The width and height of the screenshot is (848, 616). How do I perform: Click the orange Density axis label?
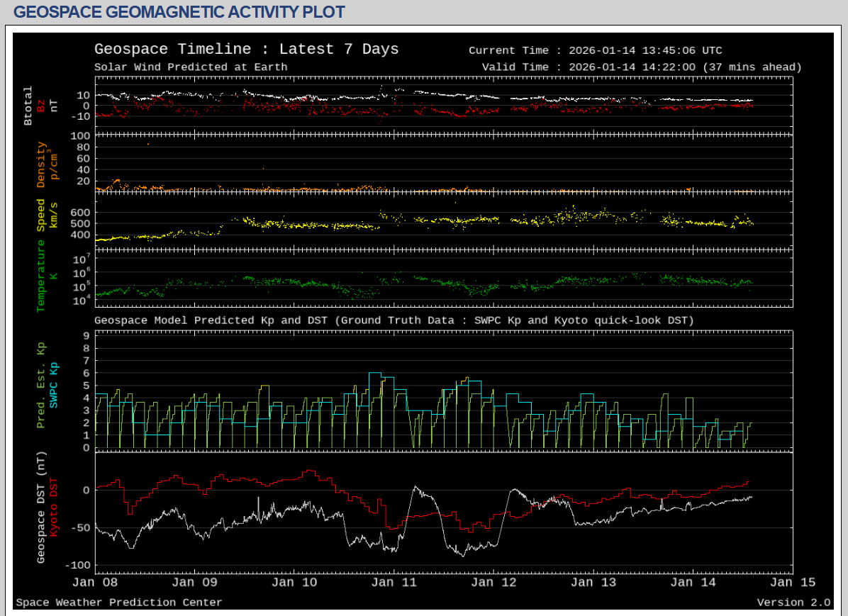tap(41, 164)
